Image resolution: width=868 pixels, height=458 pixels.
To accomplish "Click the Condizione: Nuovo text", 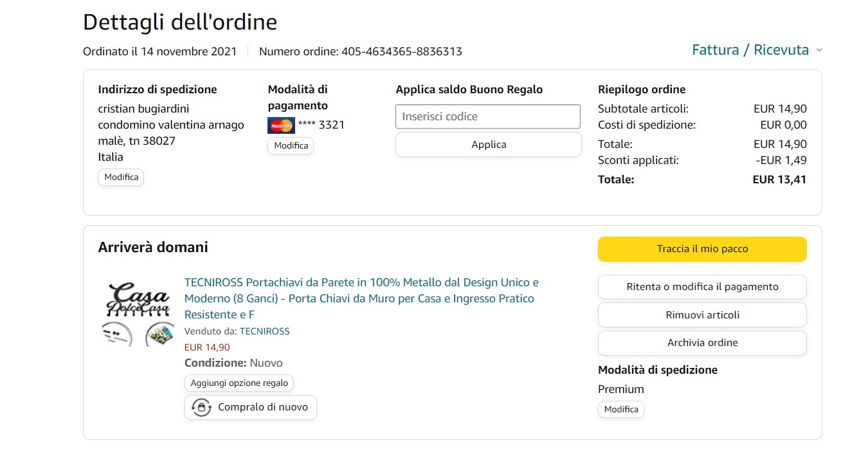I will point(233,363).
